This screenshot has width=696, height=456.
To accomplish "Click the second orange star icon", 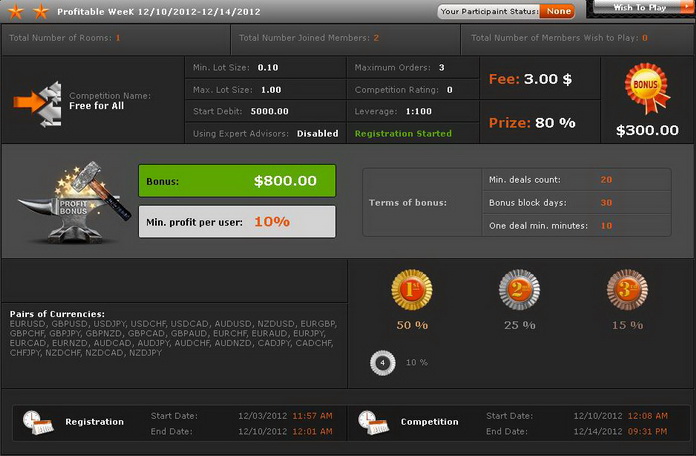I will coord(41,12).
